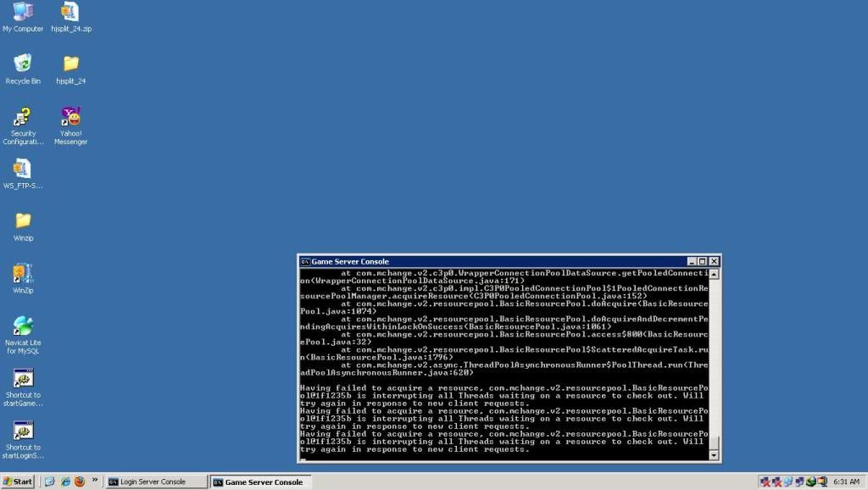Image resolution: width=868 pixels, height=490 pixels.
Task: Open the Winzip folder on desktop
Action: [23, 221]
